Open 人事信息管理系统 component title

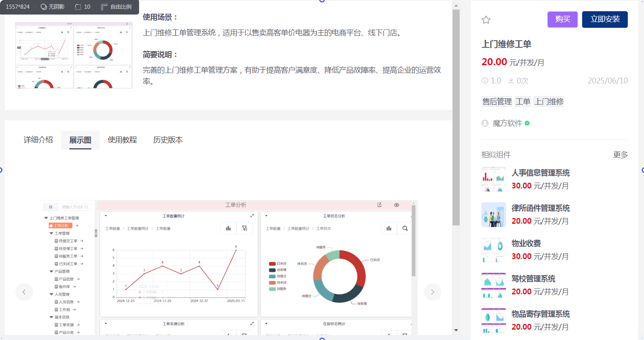tap(541, 173)
